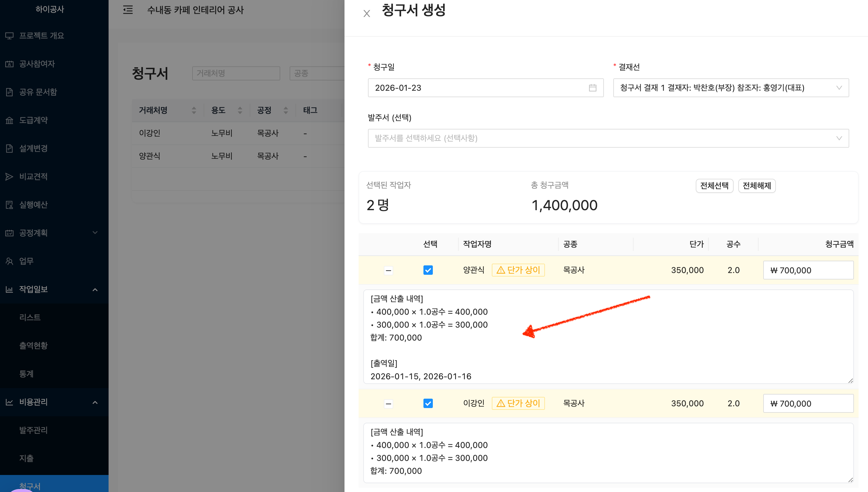Click the 프로젝트 개요 monitor icon
Image resolution: width=868 pixels, height=492 pixels.
coord(9,36)
